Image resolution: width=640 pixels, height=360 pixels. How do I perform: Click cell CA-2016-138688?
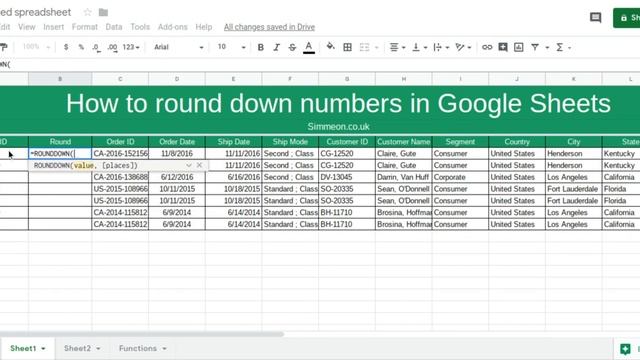(x=120, y=177)
